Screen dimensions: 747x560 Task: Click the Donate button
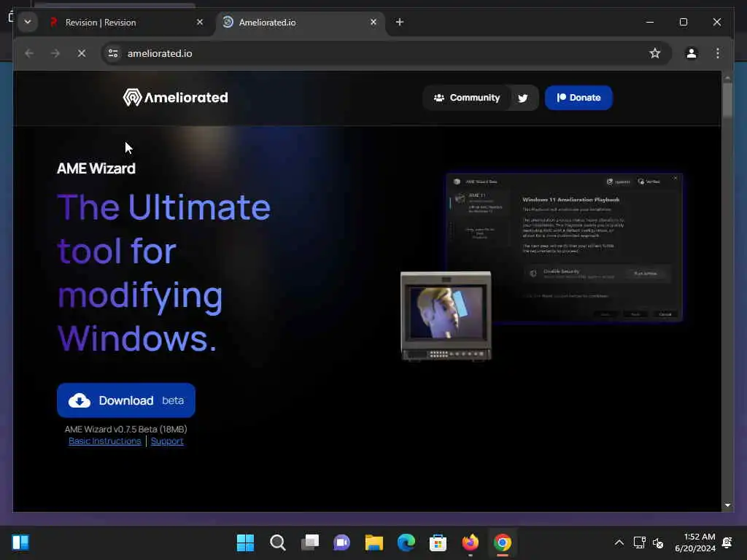578,98
